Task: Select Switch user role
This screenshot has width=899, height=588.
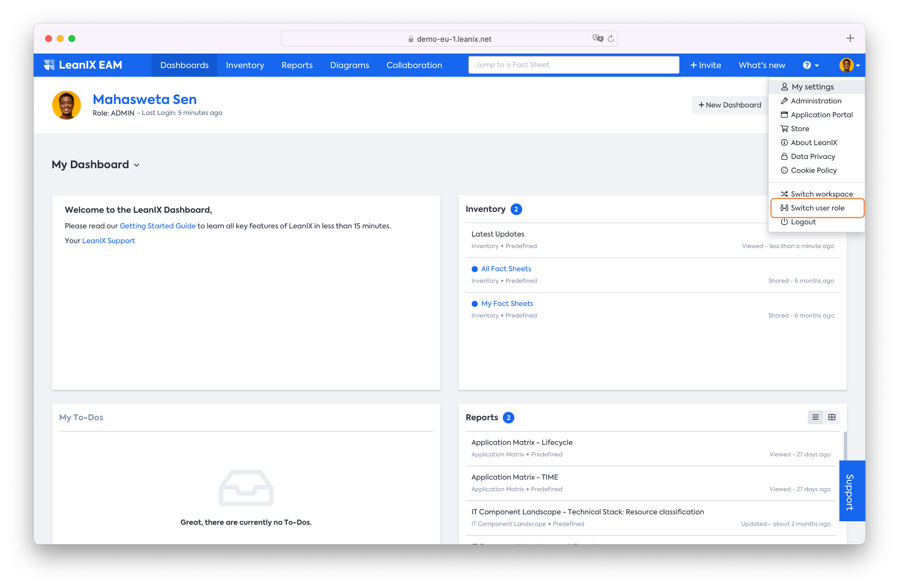Action: pos(817,208)
